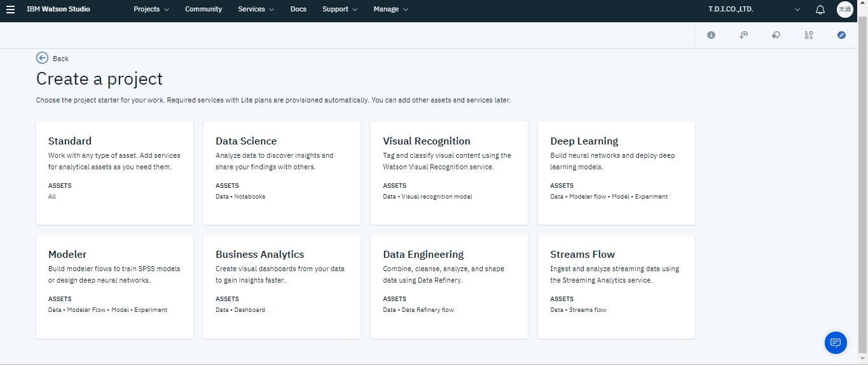The image size is (868, 366).
Task: Open the Manage menu
Action: coord(390,10)
